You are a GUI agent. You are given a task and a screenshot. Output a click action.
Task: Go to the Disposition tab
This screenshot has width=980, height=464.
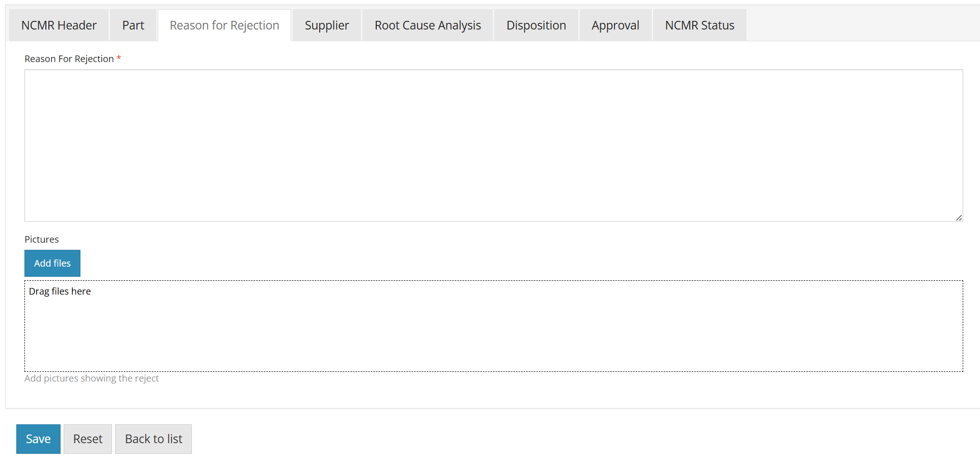tap(536, 24)
